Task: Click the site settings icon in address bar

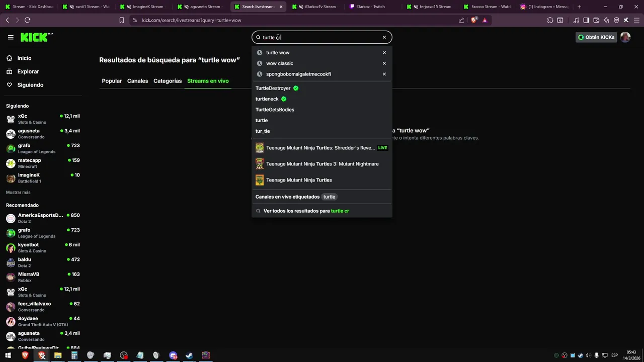Action: [x=134, y=20]
